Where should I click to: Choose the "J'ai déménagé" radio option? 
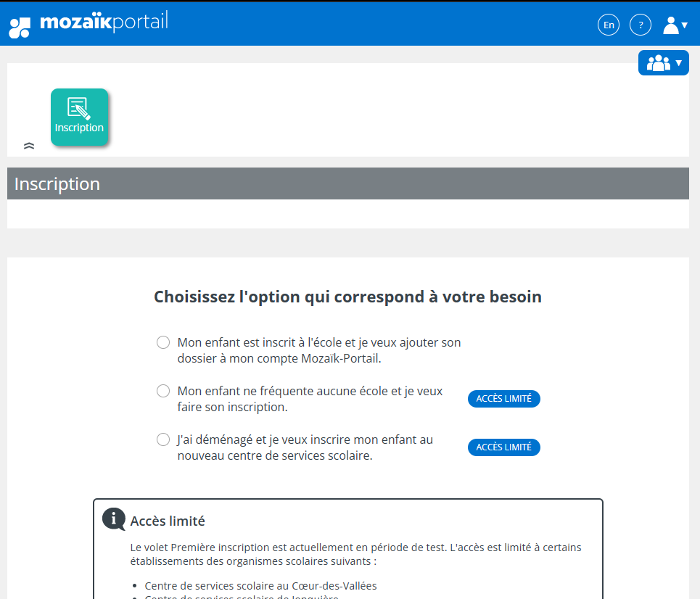pos(163,439)
